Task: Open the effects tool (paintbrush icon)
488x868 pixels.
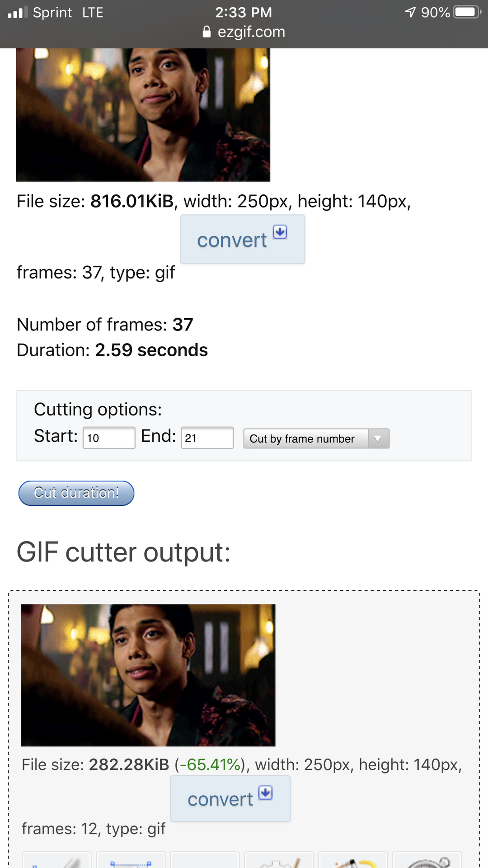Action: click(353, 860)
